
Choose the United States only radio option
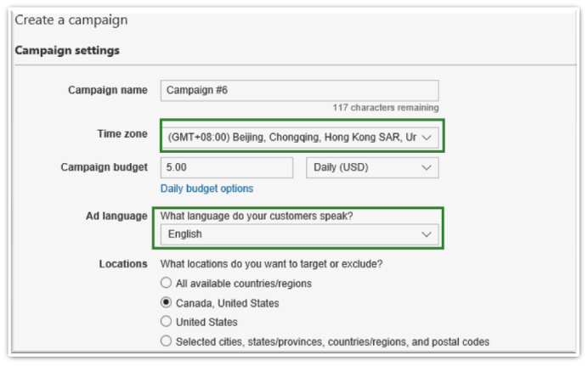tap(166, 323)
